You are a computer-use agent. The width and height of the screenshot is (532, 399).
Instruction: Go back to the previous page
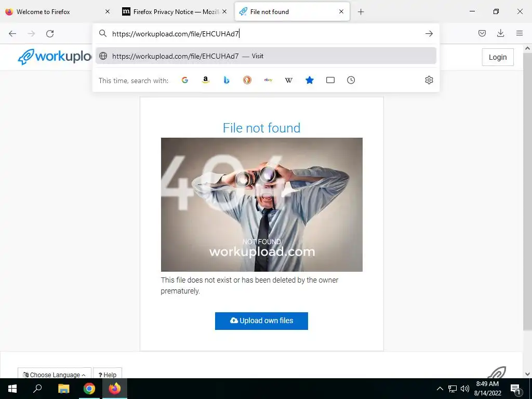[x=12, y=34]
